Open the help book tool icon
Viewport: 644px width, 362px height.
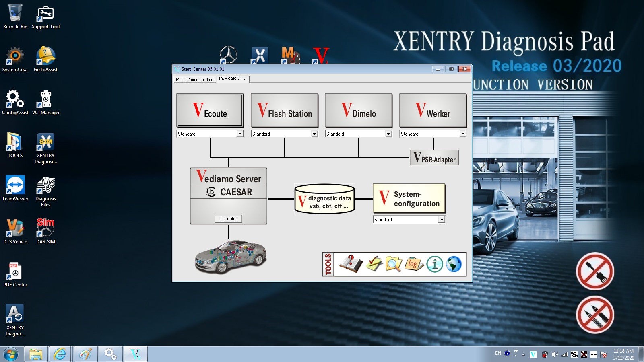351,264
